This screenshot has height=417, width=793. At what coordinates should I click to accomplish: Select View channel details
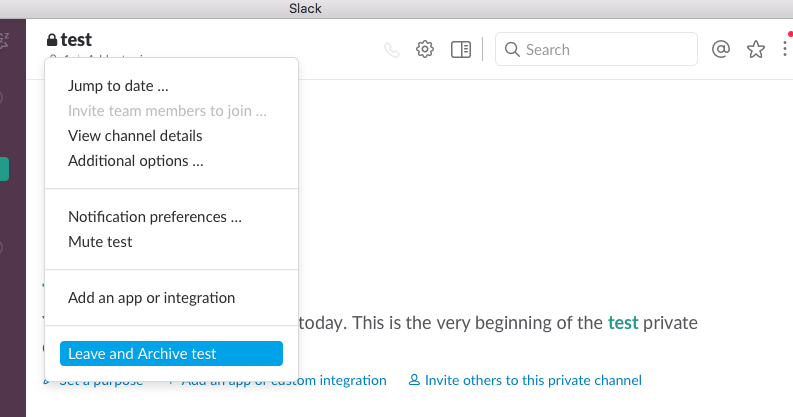(135, 136)
